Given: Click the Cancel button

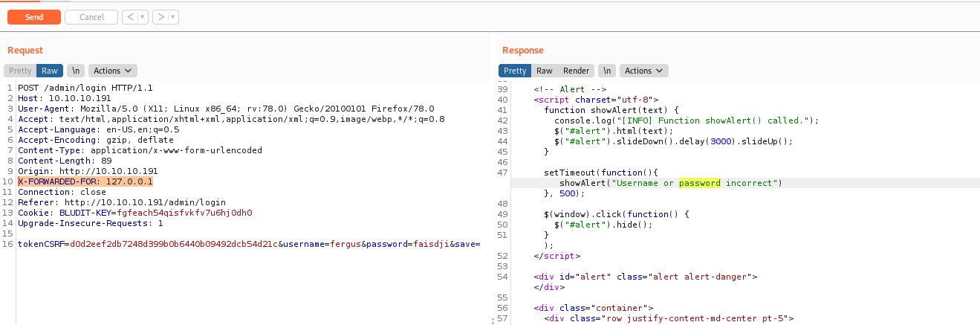Looking at the screenshot, I should coord(91,16).
